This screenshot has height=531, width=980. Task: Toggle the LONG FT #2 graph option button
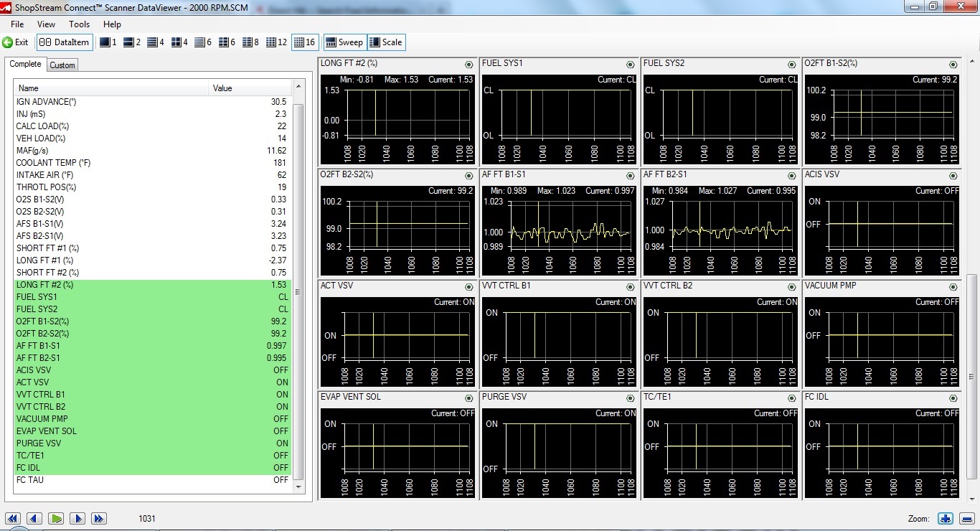(x=469, y=65)
